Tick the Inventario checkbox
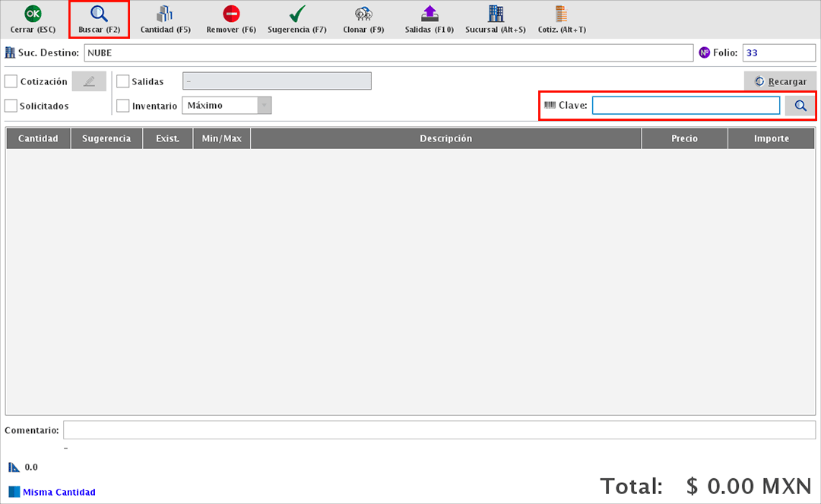Image resolution: width=821 pixels, height=504 pixels. tap(123, 106)
